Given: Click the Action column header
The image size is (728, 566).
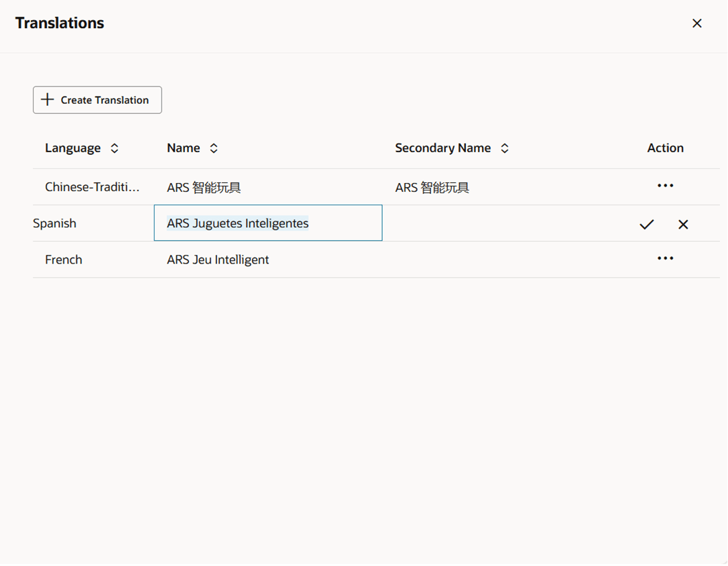Looking at the screenshot, I should 665,148.
